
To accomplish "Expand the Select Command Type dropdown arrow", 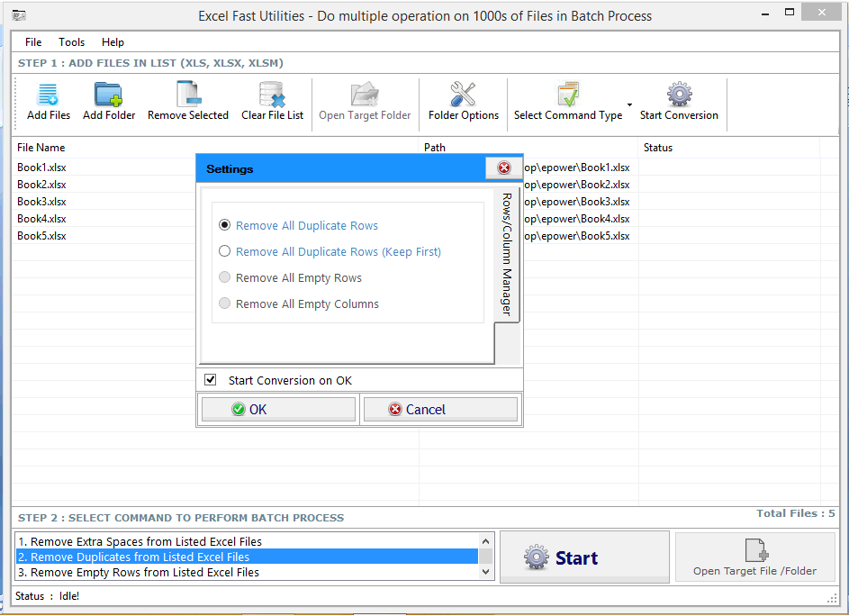I will coord(631,105).
